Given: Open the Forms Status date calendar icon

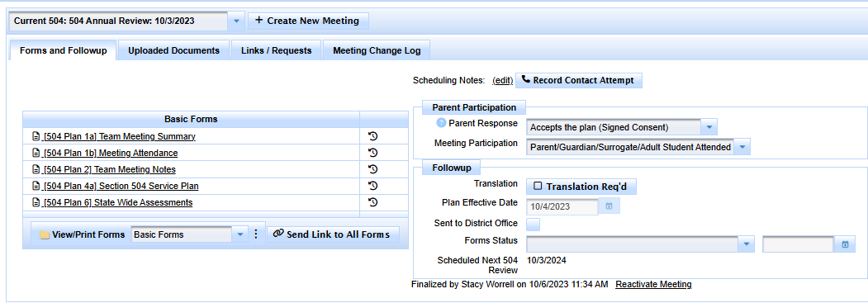Looking at the screenshot, I should (x=845, y=244).
